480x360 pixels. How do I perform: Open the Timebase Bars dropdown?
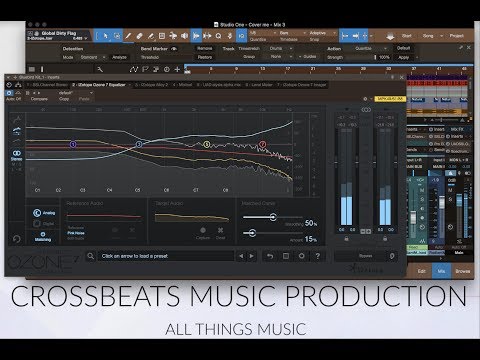[293, 33]
